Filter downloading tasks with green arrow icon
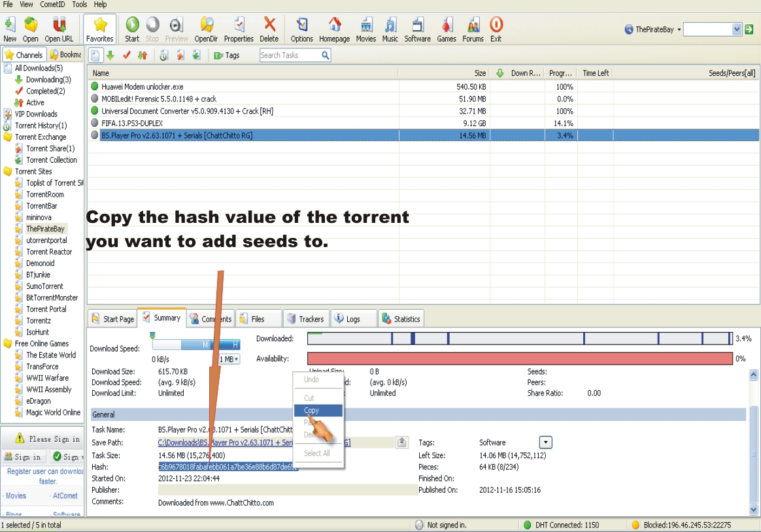Viewport: 761px width, 532px height. [110, 56]
